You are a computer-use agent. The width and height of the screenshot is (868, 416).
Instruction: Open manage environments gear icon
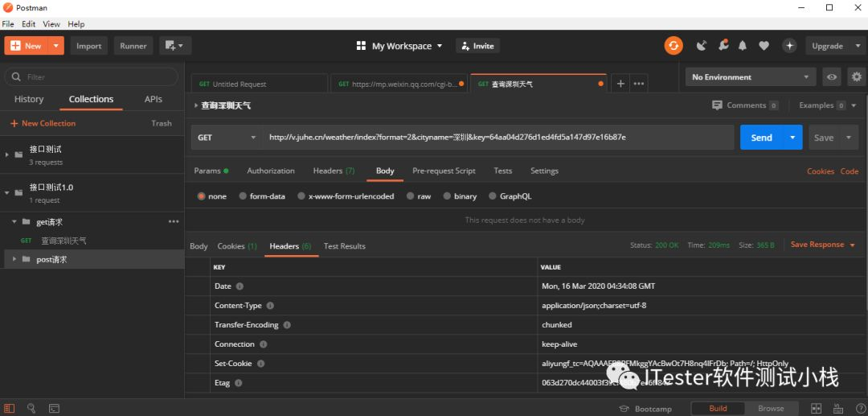coord(857,77)
